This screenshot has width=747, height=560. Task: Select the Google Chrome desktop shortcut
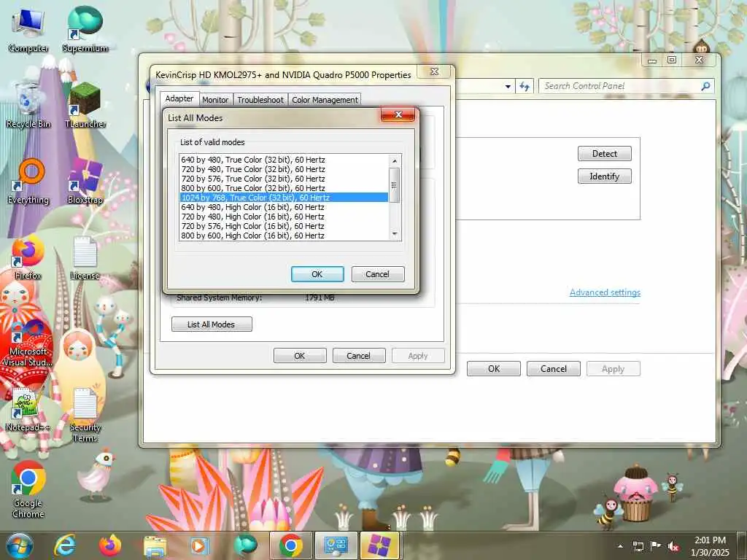tap(28, 490)
